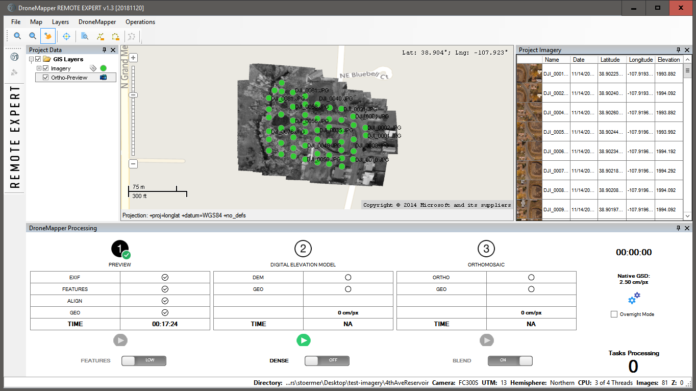Toggle the Imagery layer checkbox
The width and height of the screenshot is (696, 391).
(45, 68)
